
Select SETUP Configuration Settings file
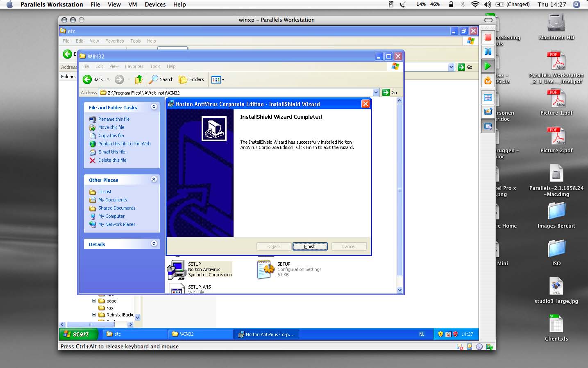[289, 269]
